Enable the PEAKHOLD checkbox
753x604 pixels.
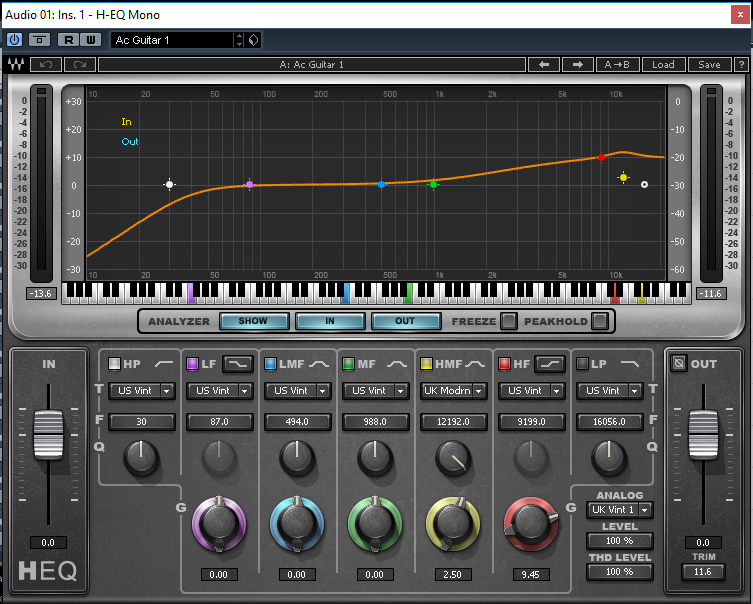click(599, 321)
